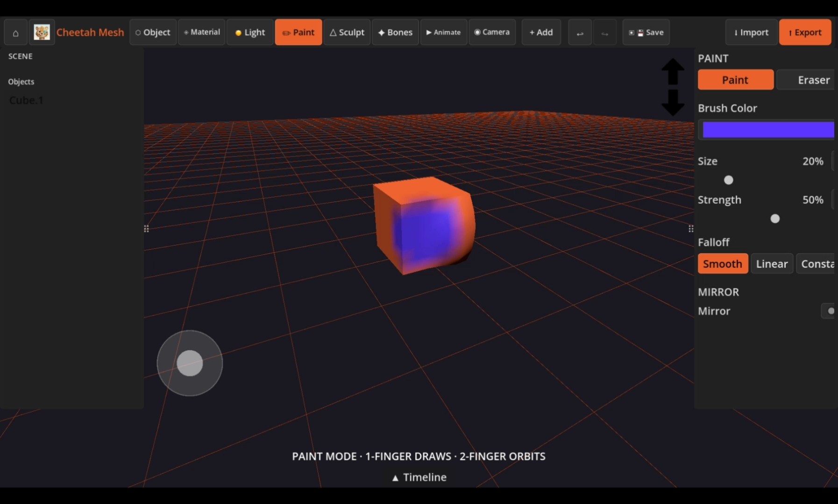838x504 pixels.
Task: Select Constant falloff
Action: point(816,264)
